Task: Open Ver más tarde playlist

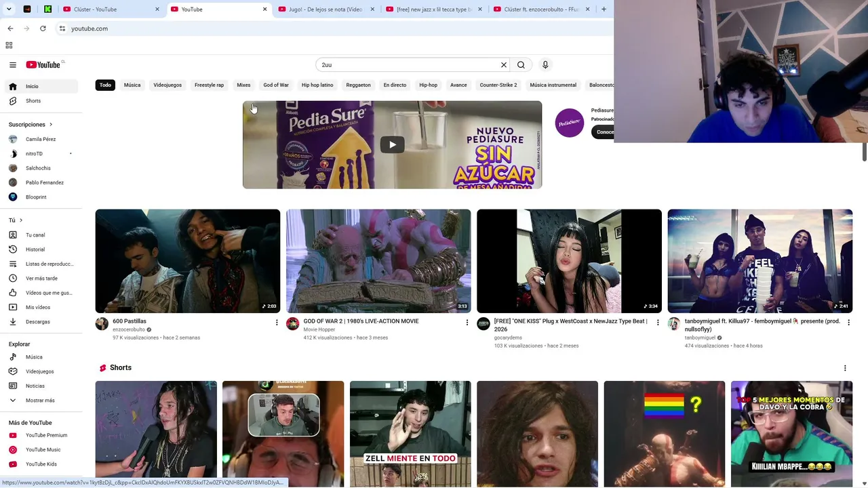Action: [x=41, y=279]
